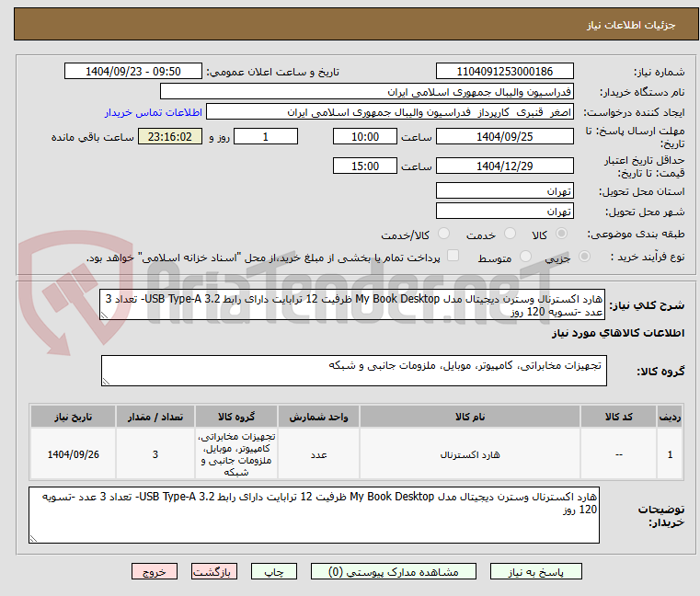Click the delivery province field تهران

coord(504,190)
